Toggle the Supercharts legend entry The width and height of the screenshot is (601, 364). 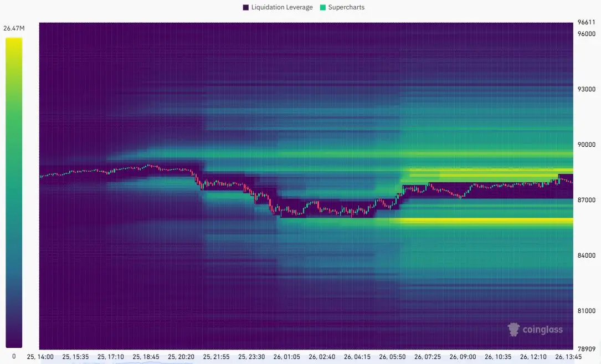pyautogui.click(x=342, y=7)
